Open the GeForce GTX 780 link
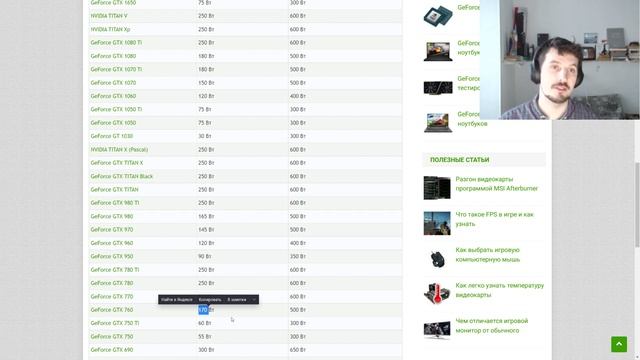 click(x=112, y=283)
